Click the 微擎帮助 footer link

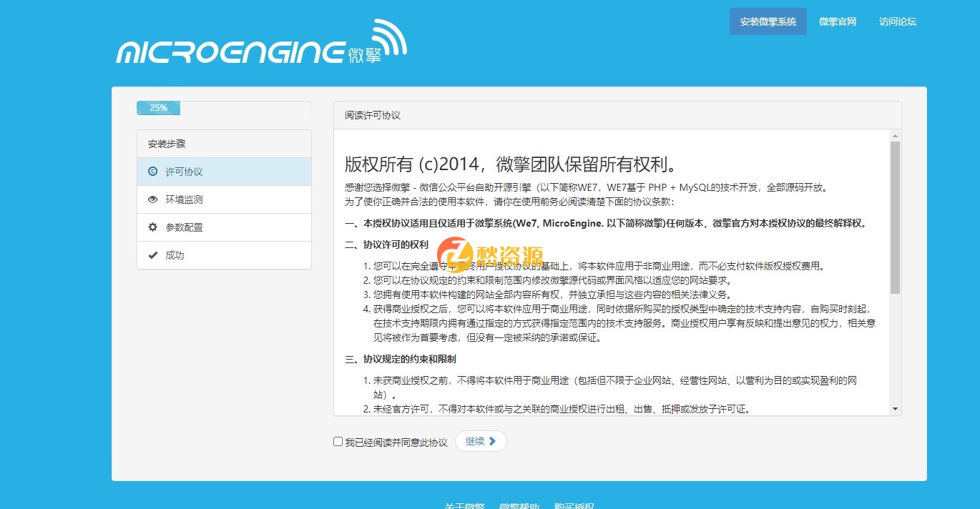519,505
